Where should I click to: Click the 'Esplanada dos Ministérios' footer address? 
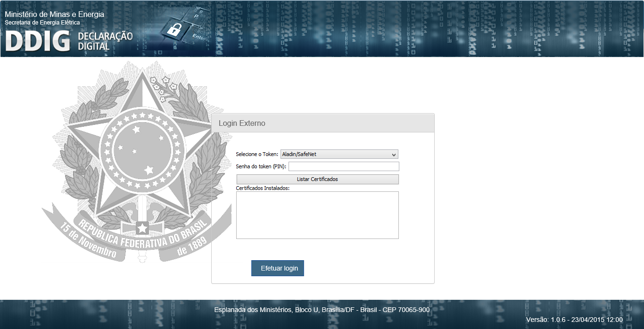[x=322, y=310]
